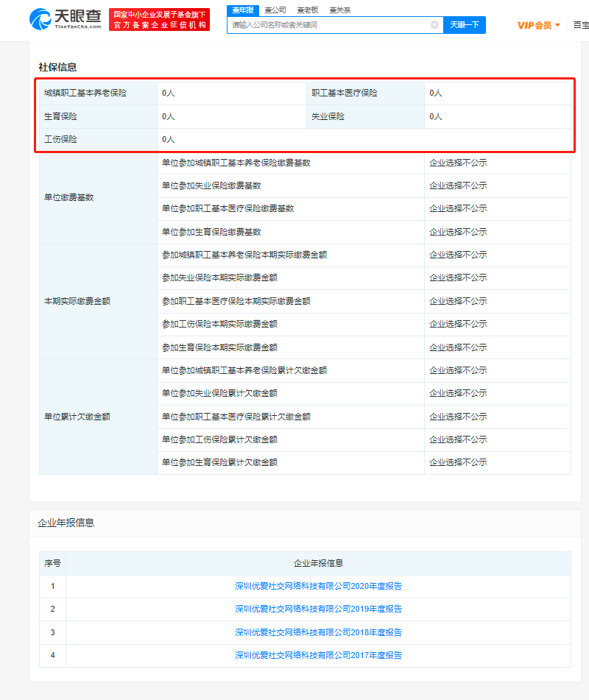This screenshot has height=700, width=589.
Task: Open the 2017年度报告 link
Action: pyautogui.click(x=318, y=655)
